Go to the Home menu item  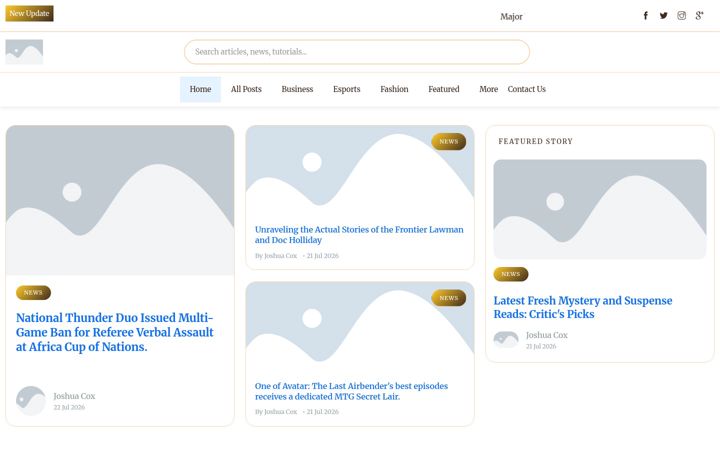[x=200, y=89]
